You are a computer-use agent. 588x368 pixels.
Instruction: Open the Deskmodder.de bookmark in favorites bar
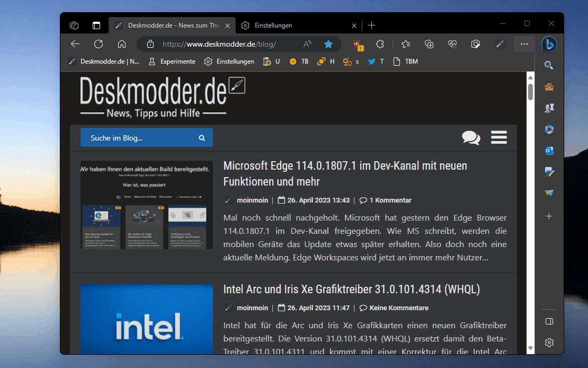click(x=104, y=62)
